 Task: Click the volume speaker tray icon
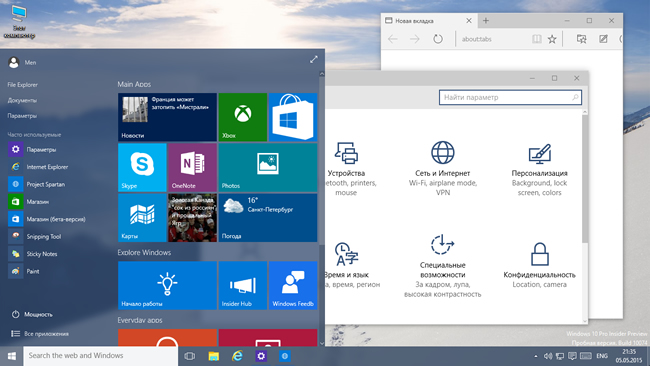(548, 356)
